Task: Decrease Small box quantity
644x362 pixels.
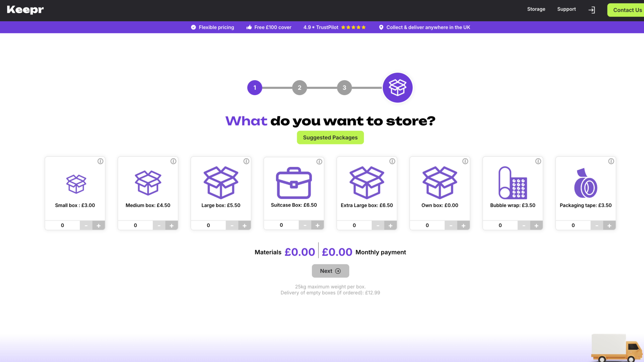Action: pyautogui.click(x=86, y=225)
